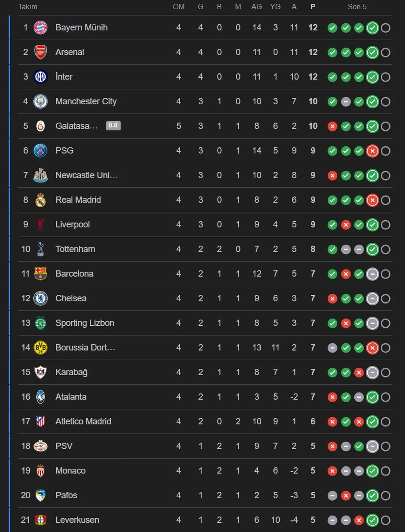Click the Atletico Madrid team name
This screenshot has height=532, width=405.
[83, 421]
